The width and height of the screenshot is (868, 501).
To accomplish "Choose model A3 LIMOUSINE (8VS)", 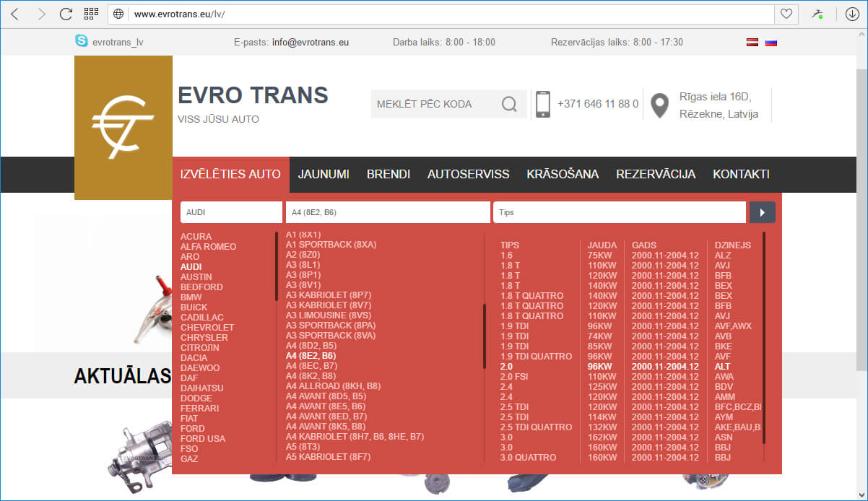I will coord(329,315).
